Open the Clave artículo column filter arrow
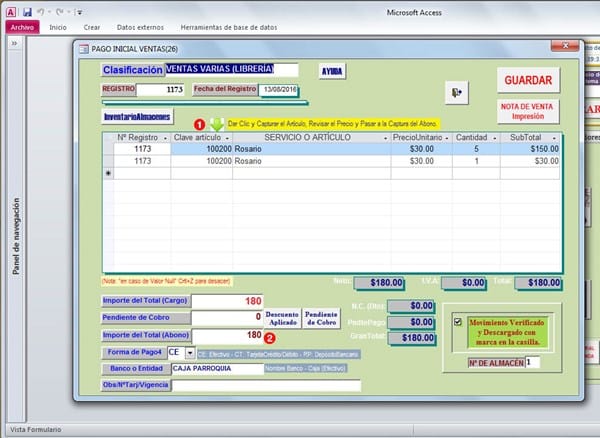Image resolution: width=600 pixels, height=438 pixels. click(x=226, y=137)
